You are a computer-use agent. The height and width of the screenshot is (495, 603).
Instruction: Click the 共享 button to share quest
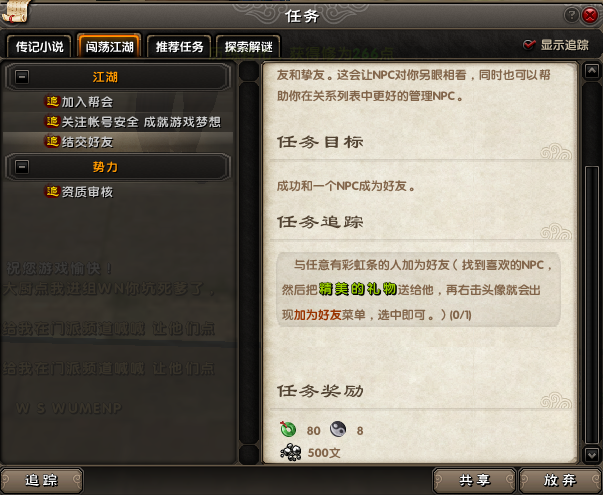475,480
